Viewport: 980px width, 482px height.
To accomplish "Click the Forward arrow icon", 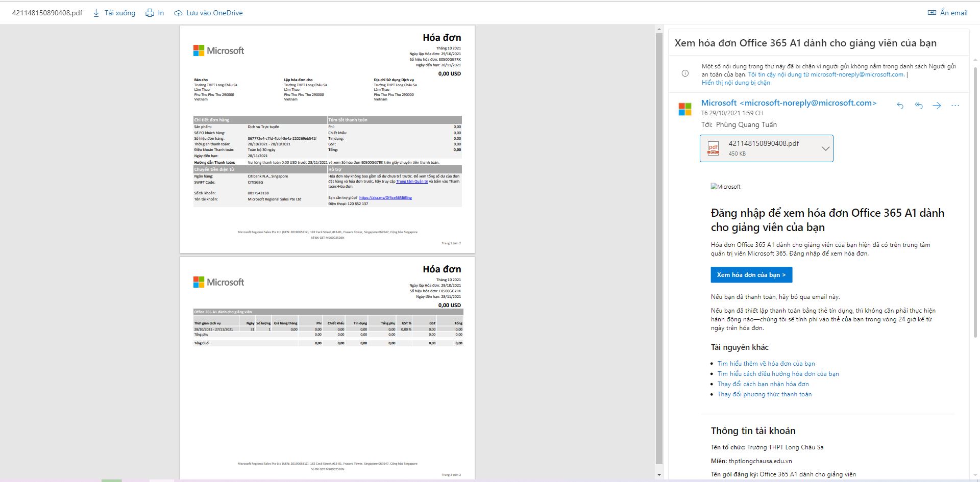I will click(x=937, y=106).
